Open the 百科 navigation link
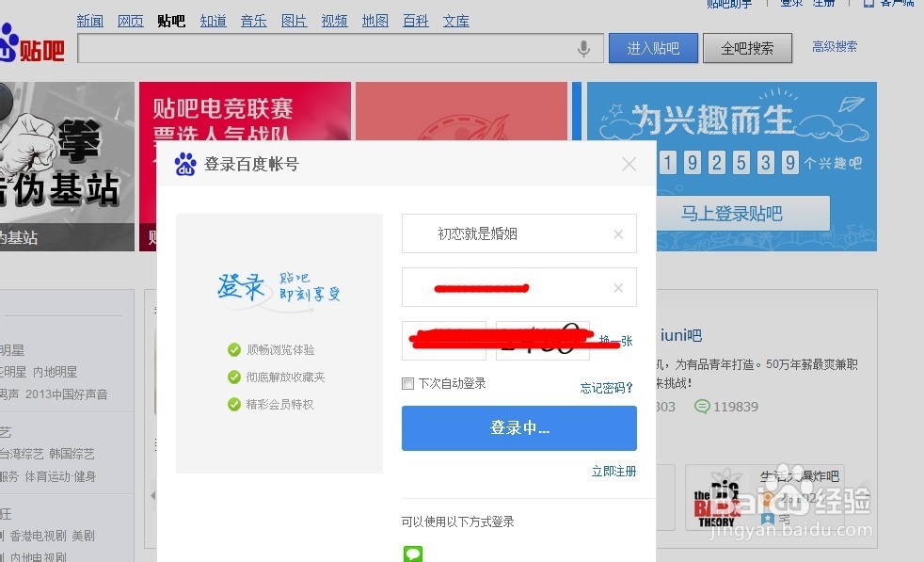Image resolution: width=924 pixels, height=562 pixels. pos(416,22)
